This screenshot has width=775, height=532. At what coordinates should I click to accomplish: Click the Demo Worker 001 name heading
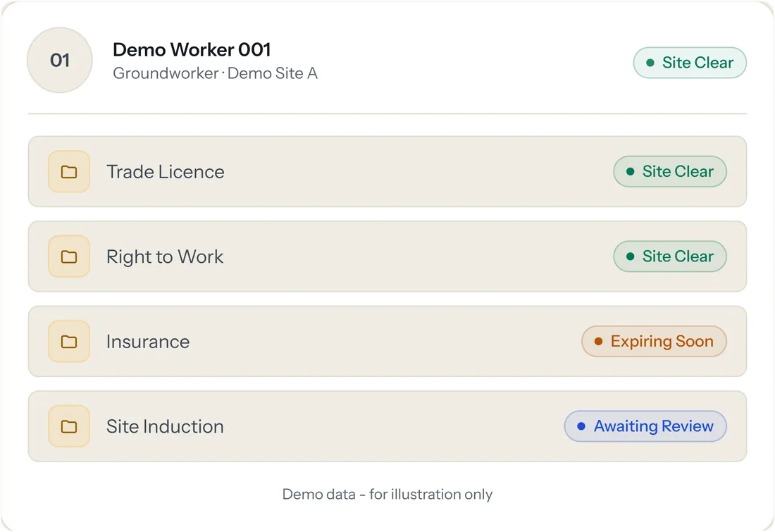192,50
